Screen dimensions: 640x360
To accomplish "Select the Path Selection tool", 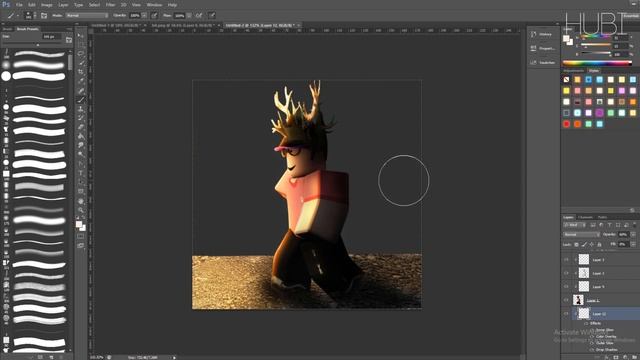I will click(x=81, y=182).
